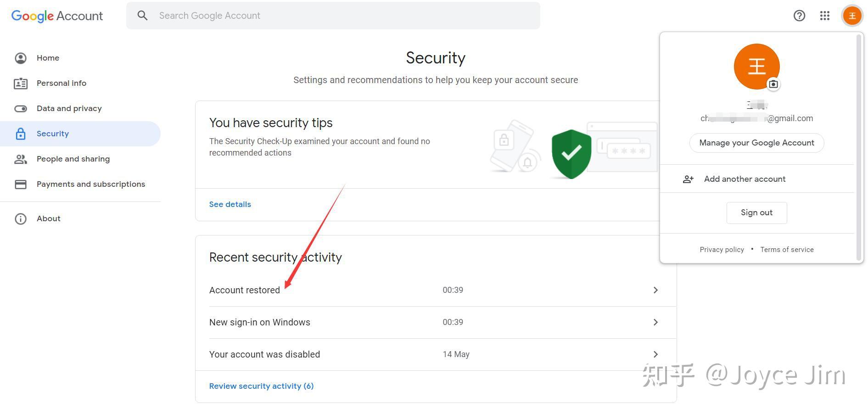The height and width of the screenshot is (414, 868).
Task: Click the help question mark icon
Action: (x=799, y=16)
